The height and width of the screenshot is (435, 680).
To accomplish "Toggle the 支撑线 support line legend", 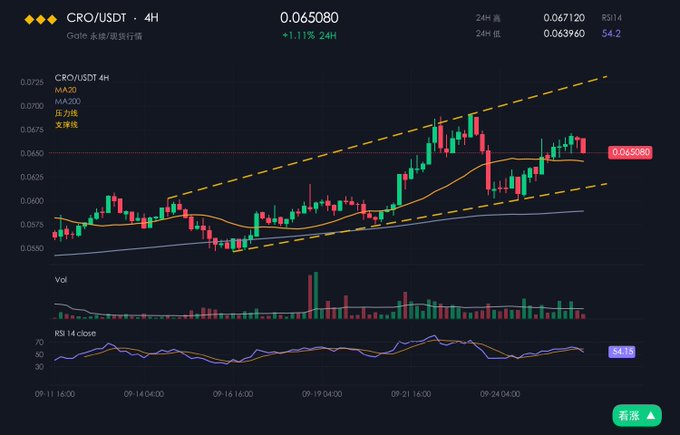I will 66,125.
